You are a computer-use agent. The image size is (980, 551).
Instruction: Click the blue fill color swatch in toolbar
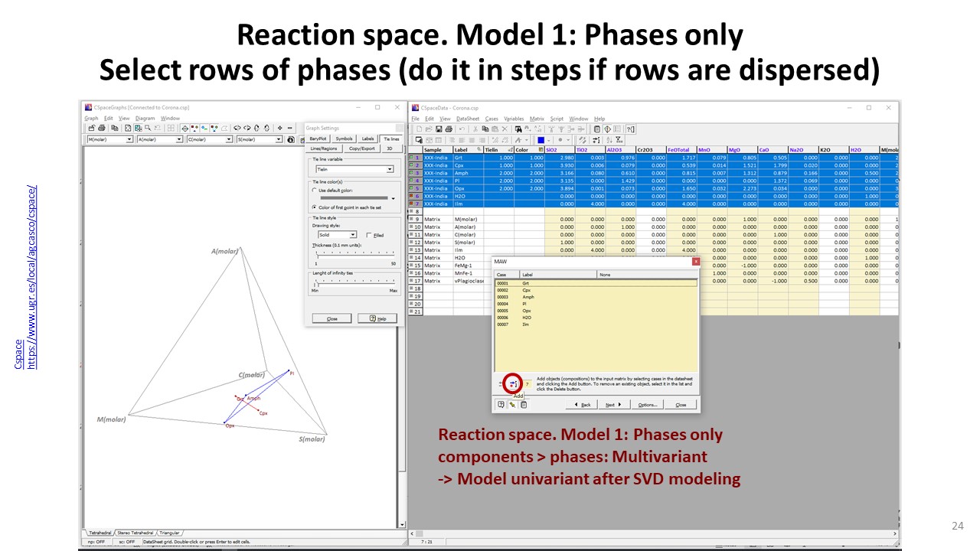pyautogui.click(x=541, y=140)
